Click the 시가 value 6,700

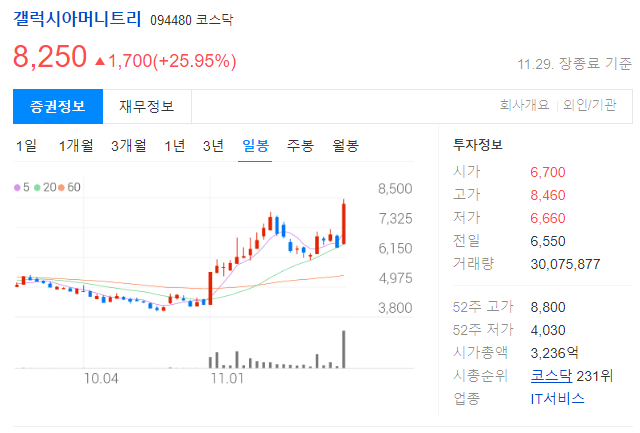coord(548,172)
